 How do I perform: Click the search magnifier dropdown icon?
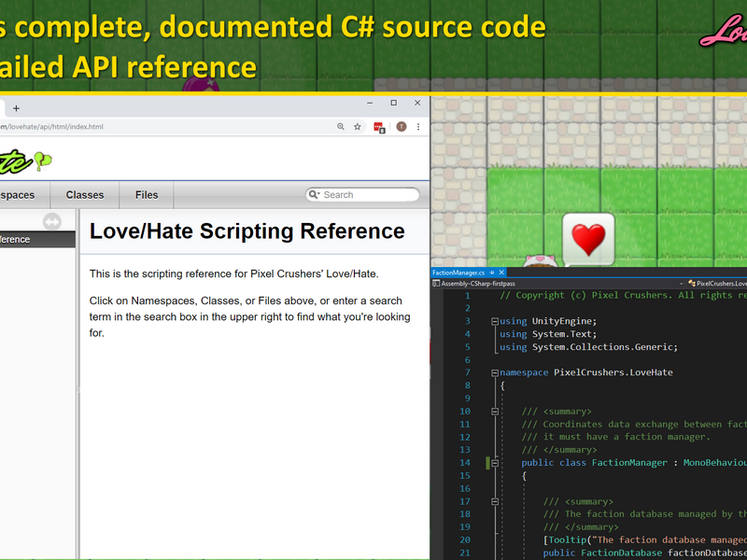314,194
